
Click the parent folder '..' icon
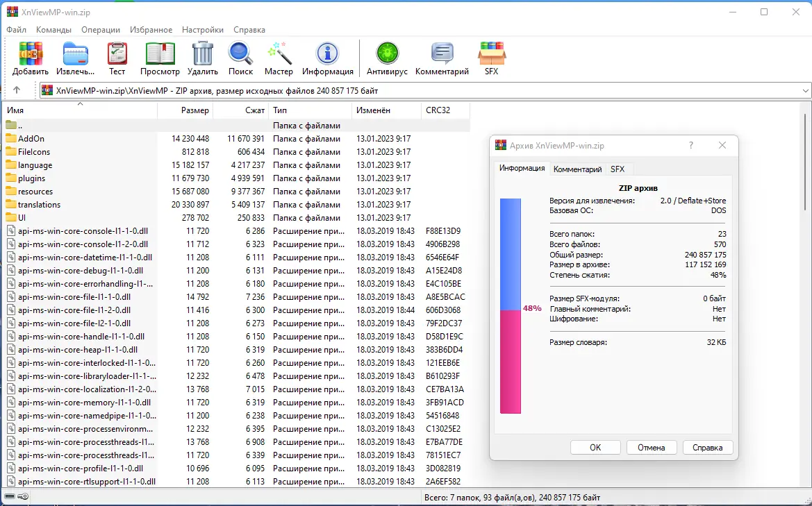coord(11,125)
